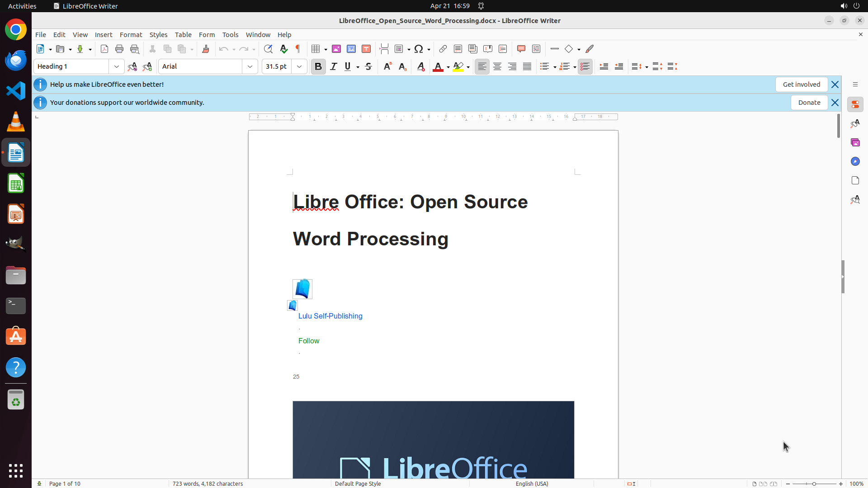868x488 pixels.
Task: Clone formatting with paintbrush icon
Action: (206, 49)
